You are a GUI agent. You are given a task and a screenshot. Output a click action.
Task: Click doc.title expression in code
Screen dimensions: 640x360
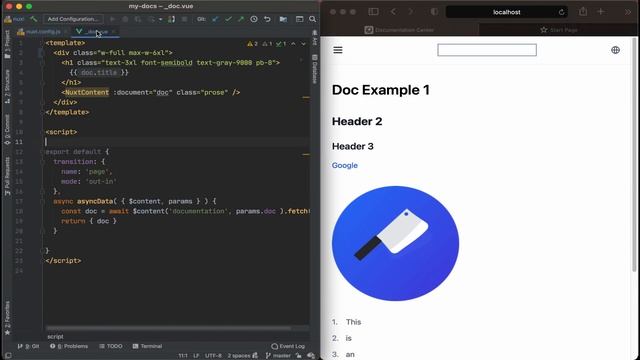[x=99, y=73]
